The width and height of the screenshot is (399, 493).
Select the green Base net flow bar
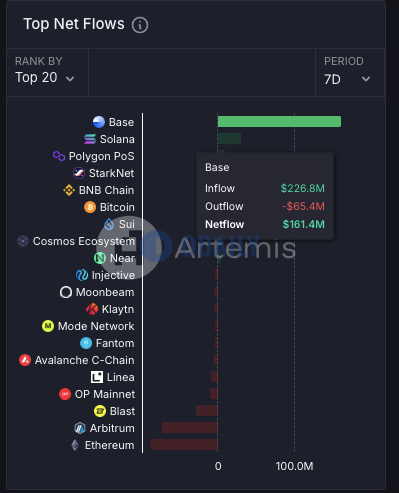point(279,122)
